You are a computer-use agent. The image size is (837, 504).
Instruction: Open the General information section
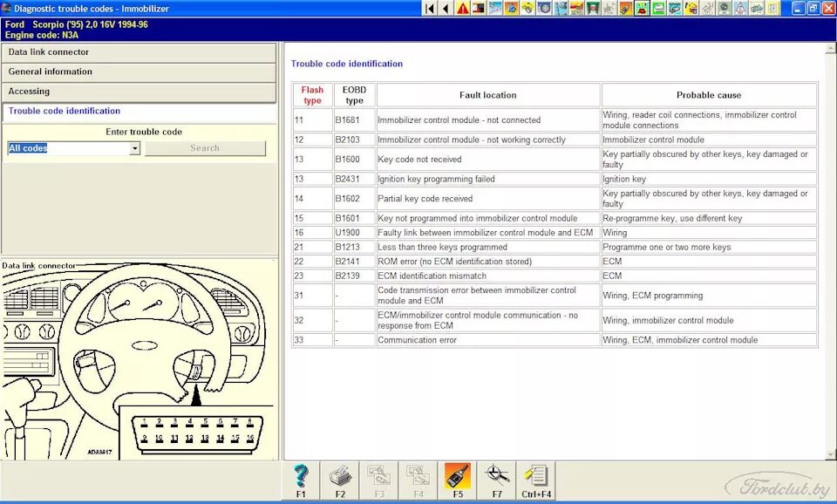(139, 72)
